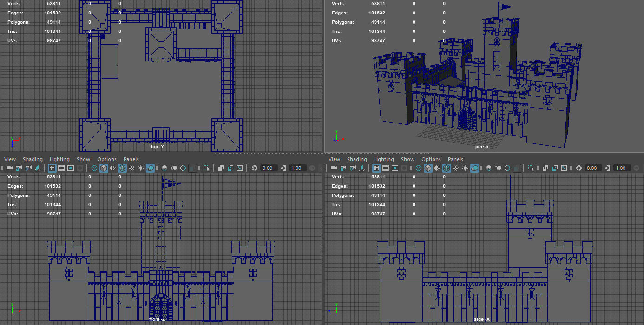644x325 pixels.
Task: Click Tris count 101344 in side viewport
Action: pos(377,205)
